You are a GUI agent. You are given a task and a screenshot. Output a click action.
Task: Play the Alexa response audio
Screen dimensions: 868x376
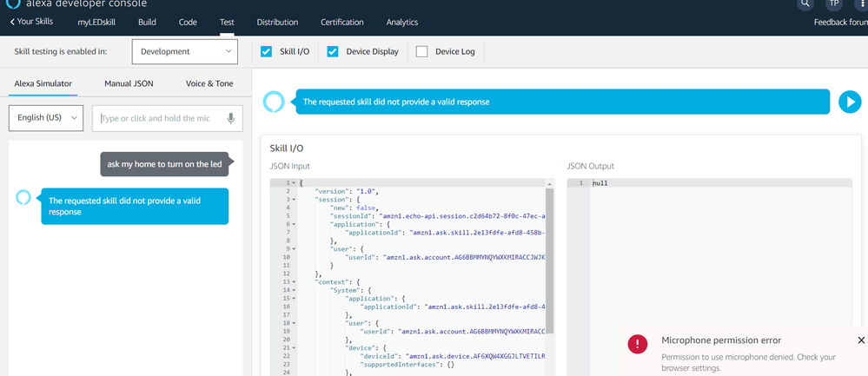(x=849, y=102)
